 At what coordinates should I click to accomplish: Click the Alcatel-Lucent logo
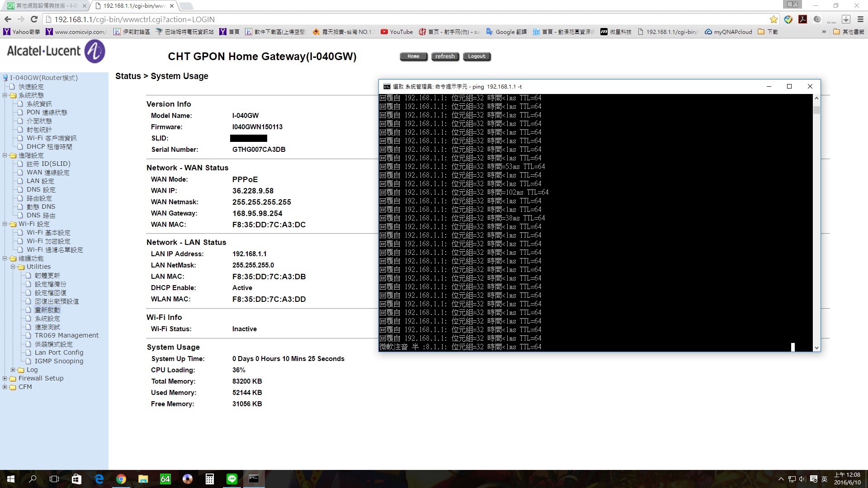pyautogui.click(x=56, y=51)
